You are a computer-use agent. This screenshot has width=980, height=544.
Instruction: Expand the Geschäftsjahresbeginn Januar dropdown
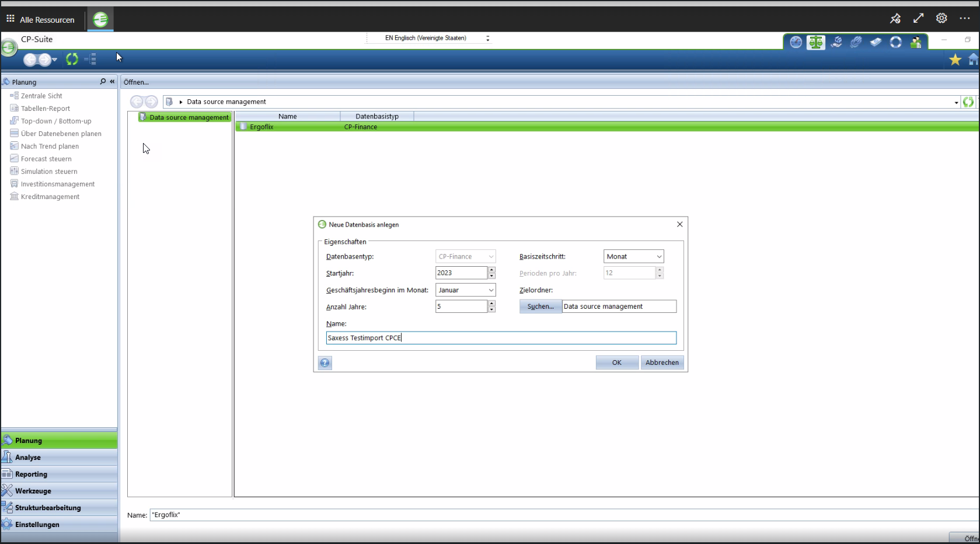tap(465, 290)
